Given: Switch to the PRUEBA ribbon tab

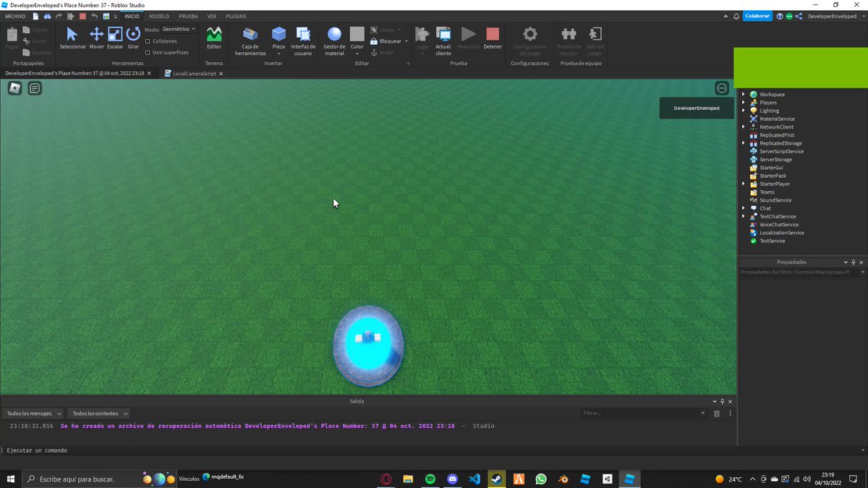Looking at the screenshot, I should 188,16.
